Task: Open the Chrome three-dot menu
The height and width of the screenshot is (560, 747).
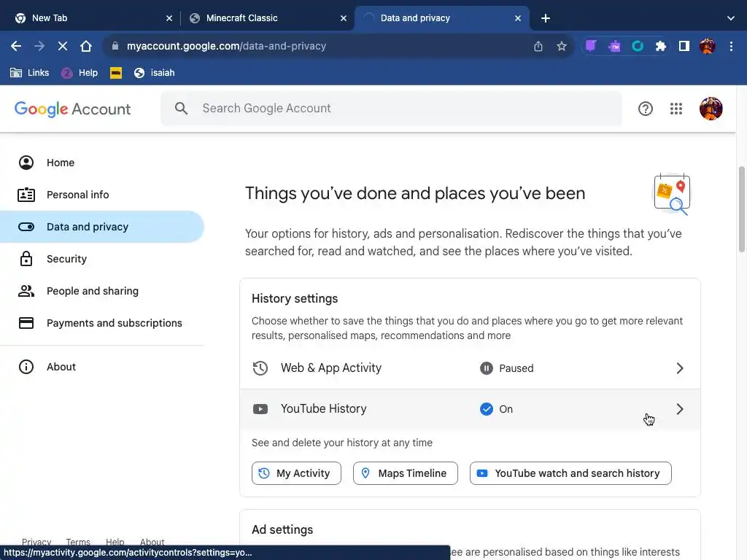Action: 731,46
